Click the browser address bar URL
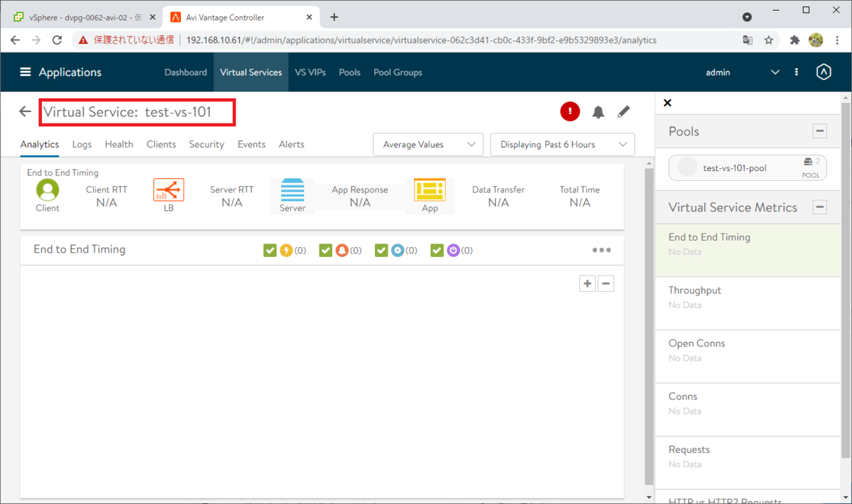The width and height of the screenshot is (852, 504). [x=421, y=40]
